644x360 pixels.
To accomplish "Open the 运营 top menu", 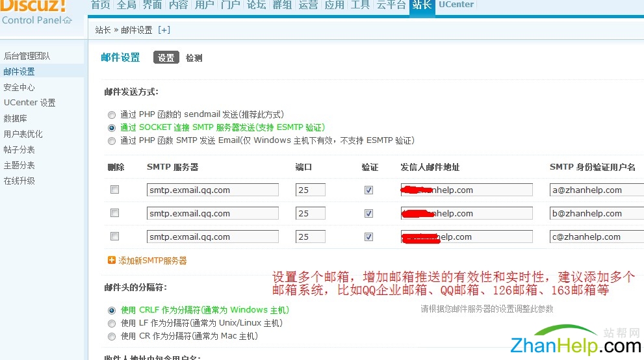I will pyautogui.click(x=309, y=5).
